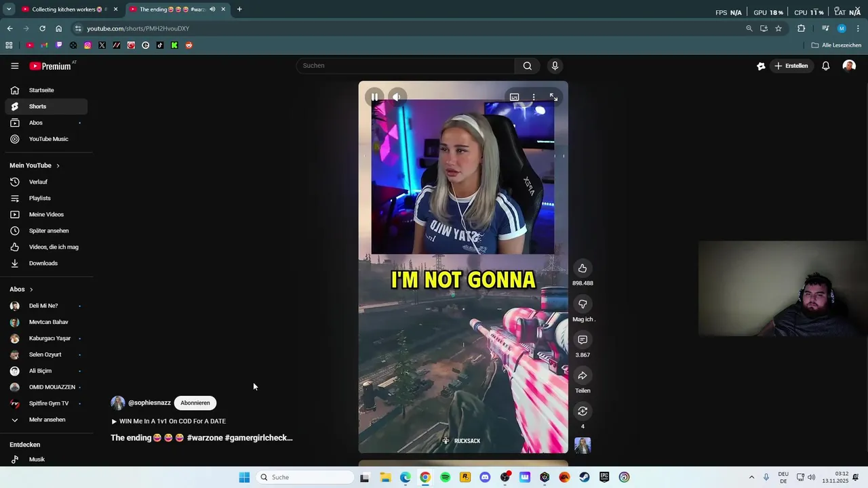Open Steam from the taskbar

point(585,477)
